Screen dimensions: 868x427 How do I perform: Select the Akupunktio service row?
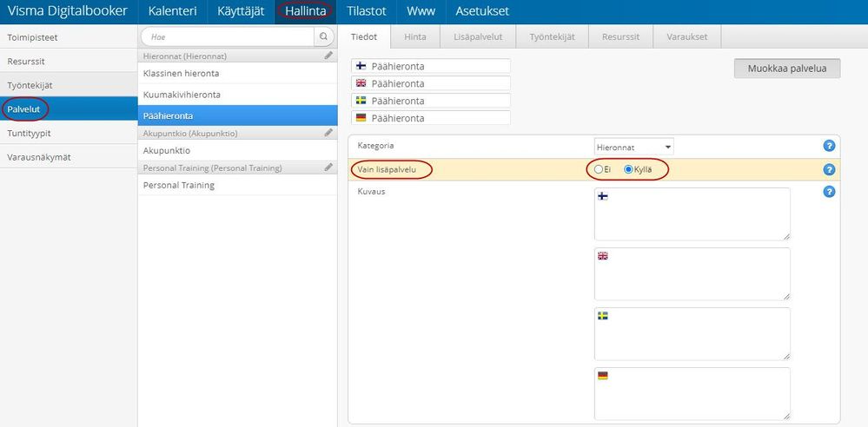click(237, 150)
